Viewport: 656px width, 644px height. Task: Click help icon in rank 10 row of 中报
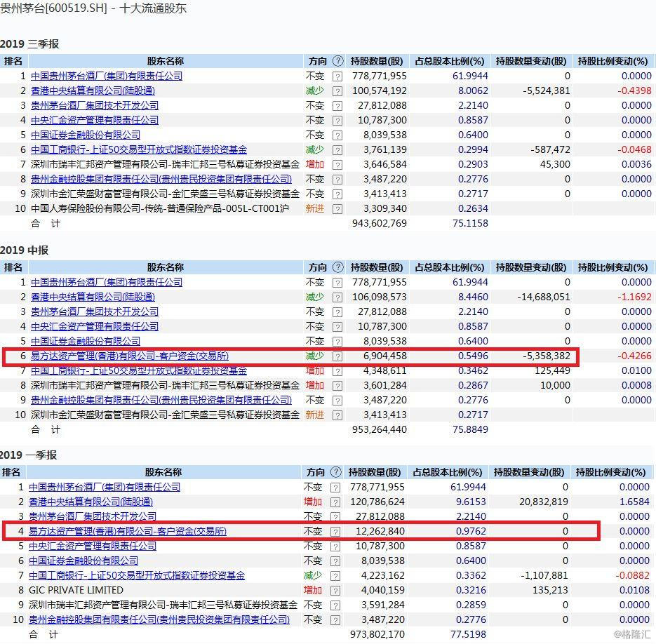pyautogui.click(x=337, y=415)
